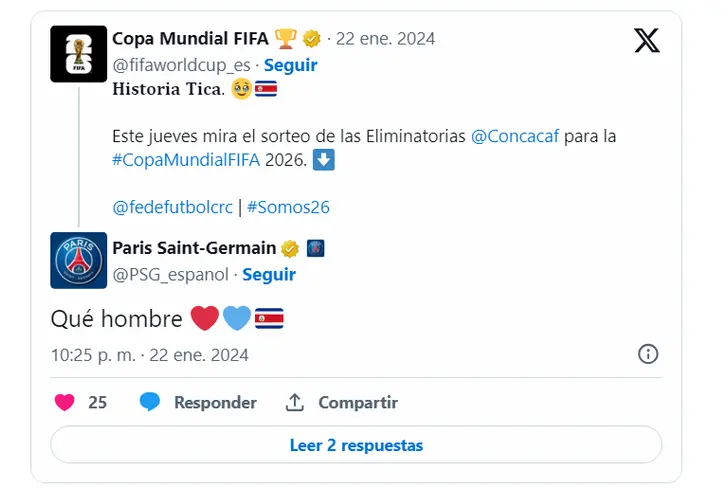Click Copa Mundial FIFA profile avatar
The height and width of the screenshot is (488, 728).
click(78, 54)
